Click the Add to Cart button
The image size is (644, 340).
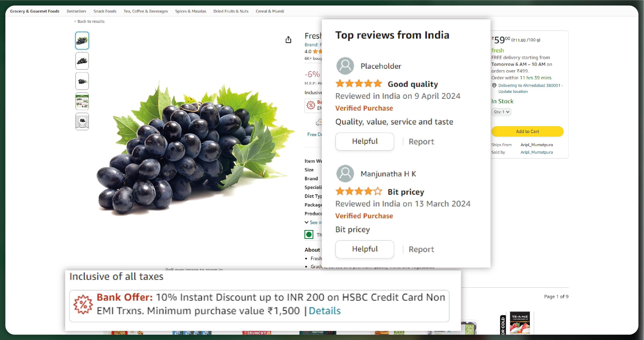coord(527,131)
